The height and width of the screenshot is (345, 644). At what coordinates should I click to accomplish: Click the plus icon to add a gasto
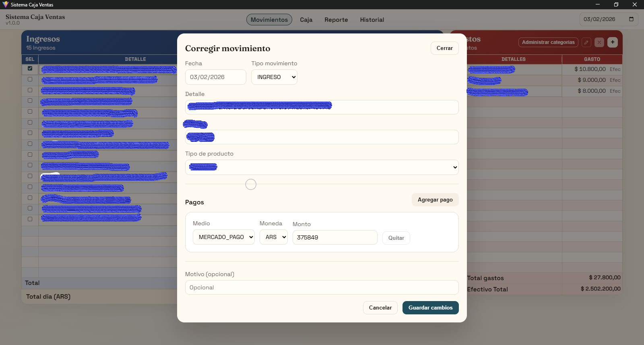pos(613,42)
